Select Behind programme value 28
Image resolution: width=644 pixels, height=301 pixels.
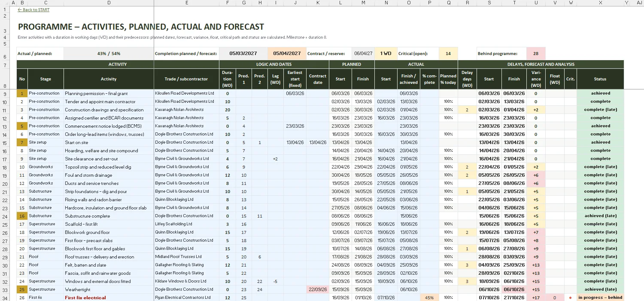pyautogui.click(x=536, y=54)
